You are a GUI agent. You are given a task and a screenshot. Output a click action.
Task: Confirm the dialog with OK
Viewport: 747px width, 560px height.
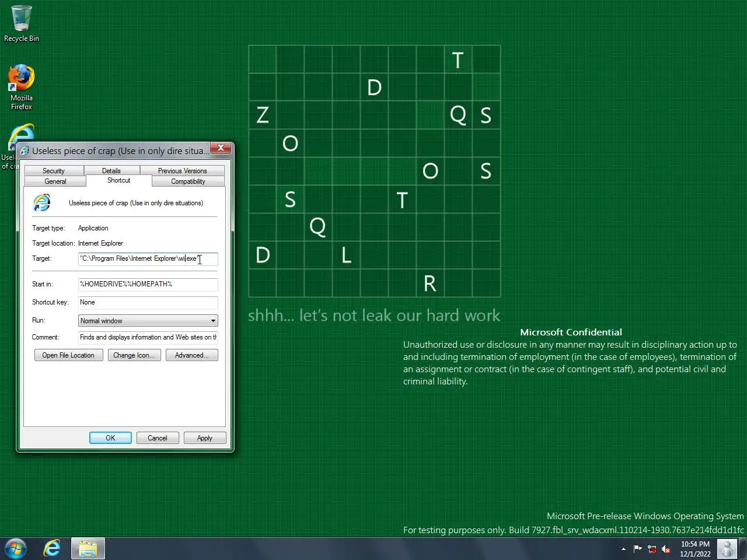(110, 438)
